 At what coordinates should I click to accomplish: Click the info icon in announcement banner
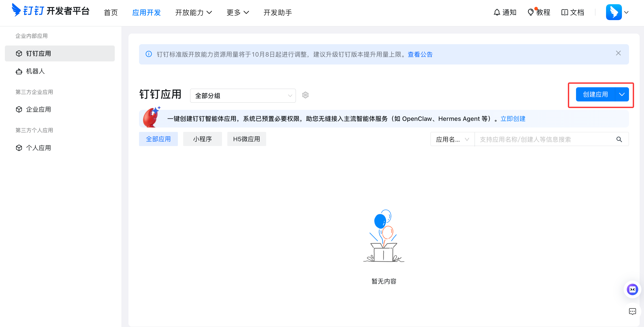(149, 54)
